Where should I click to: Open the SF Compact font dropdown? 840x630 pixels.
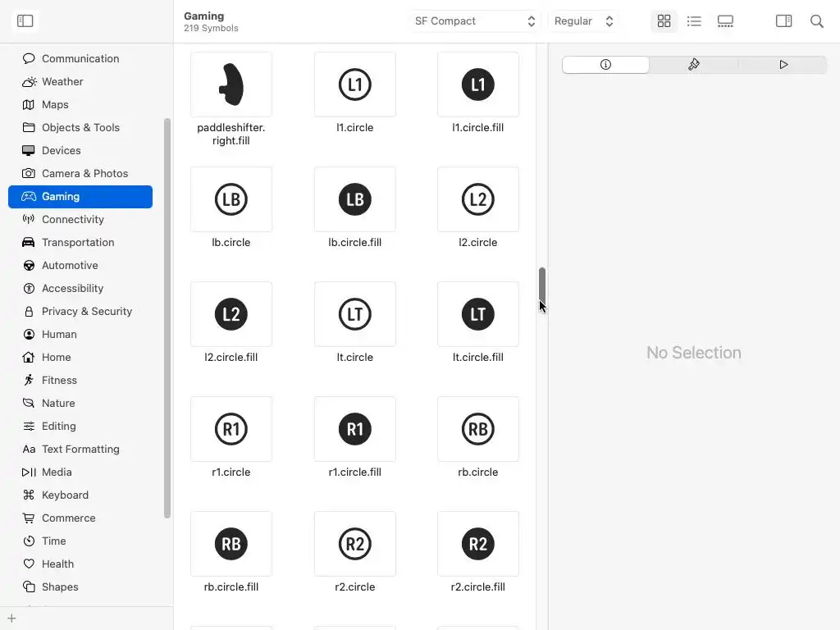[x=475, y=21]
